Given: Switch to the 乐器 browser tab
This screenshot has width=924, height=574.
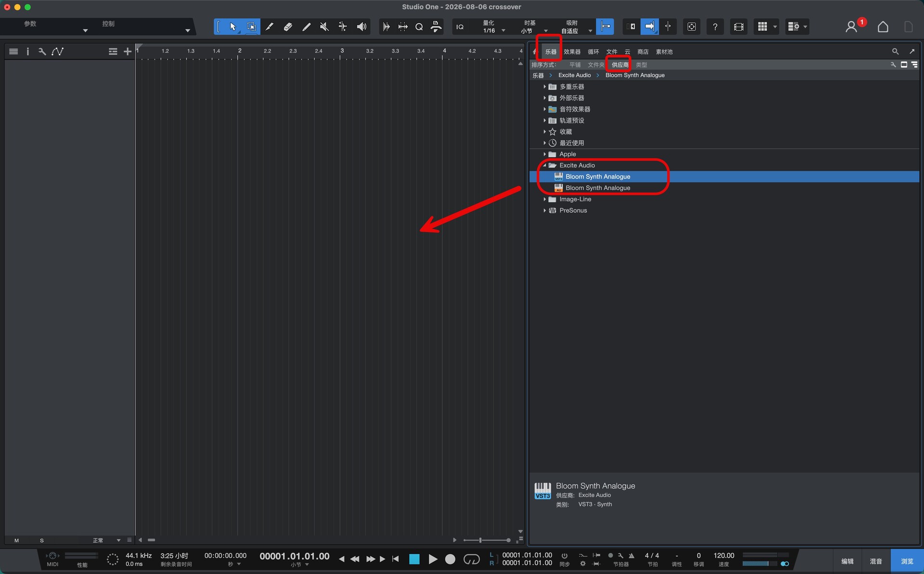Looking at the screenshot, I should 551,52.
